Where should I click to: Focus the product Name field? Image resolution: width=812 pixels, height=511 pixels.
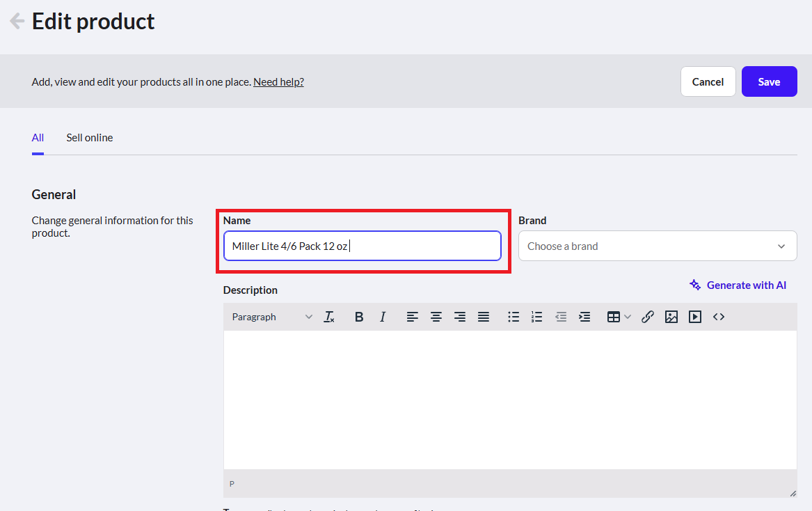(363, 246)
